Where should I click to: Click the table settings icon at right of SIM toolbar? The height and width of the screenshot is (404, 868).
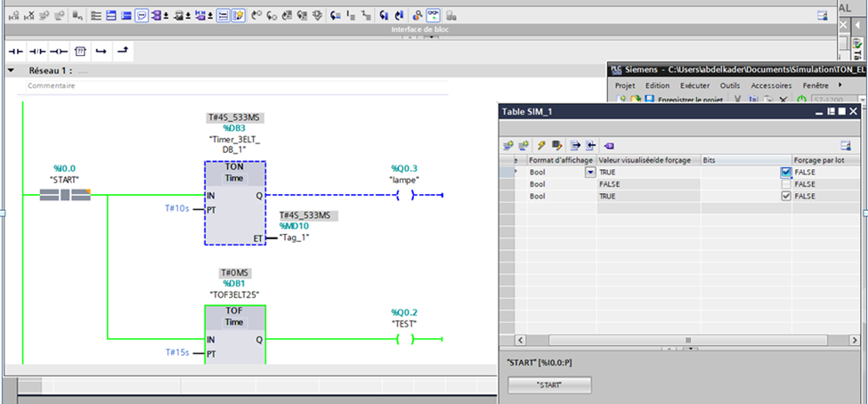(845, 146)
